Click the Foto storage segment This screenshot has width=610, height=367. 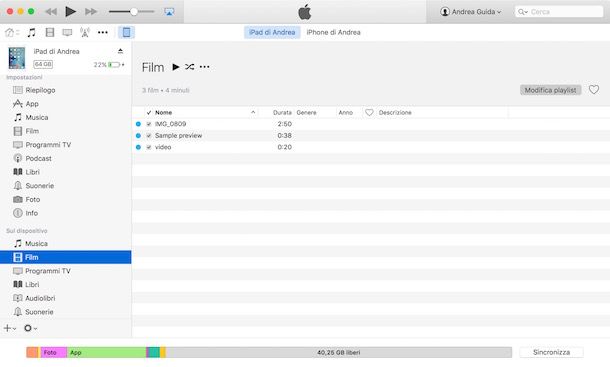(x=54, y=352)
